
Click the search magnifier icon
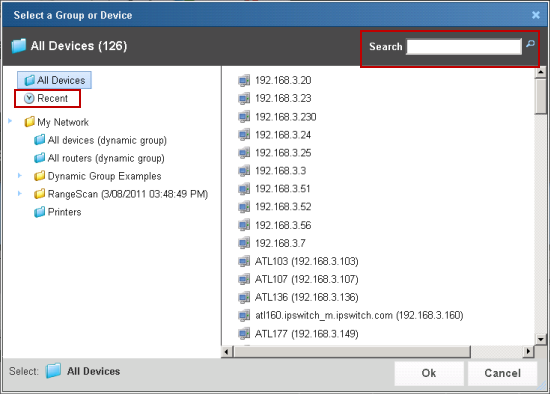530,44
